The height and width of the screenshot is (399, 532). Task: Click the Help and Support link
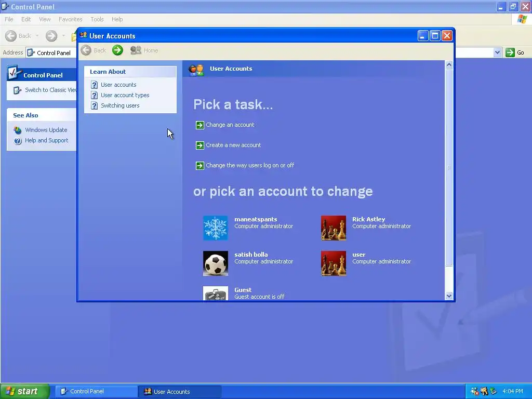(x=46, y=140)
